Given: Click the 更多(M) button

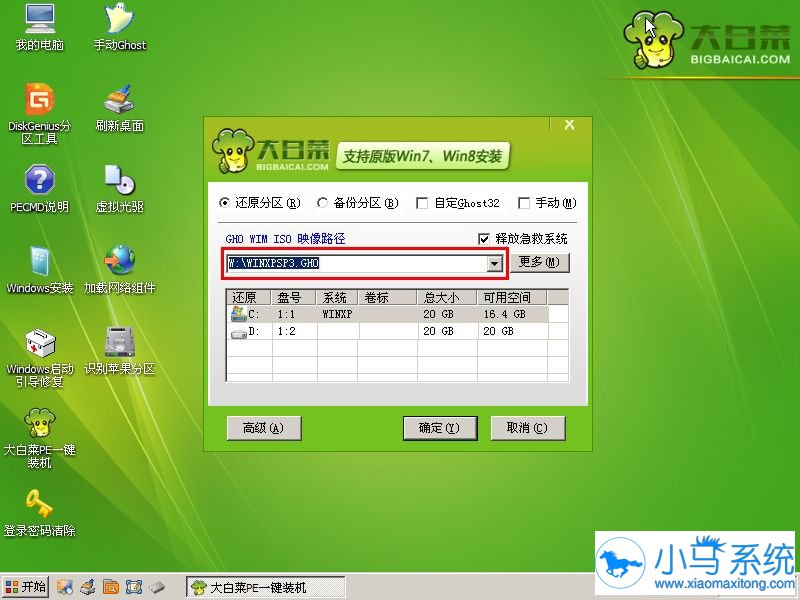Looking at the screenshot, I should [x=539, y=262].
